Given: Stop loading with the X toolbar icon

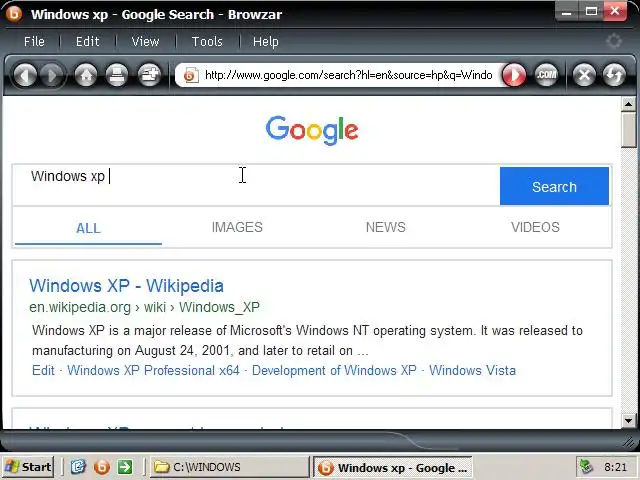Looking at the screenshot, I should click(x=584, y=76).
